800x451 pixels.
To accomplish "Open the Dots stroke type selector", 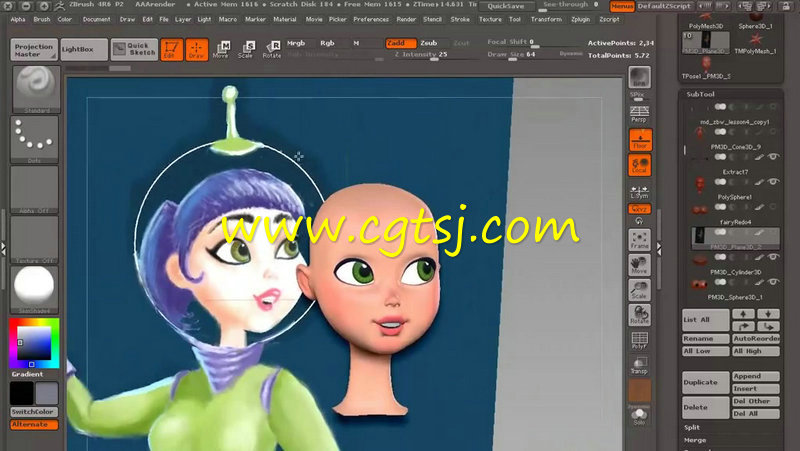I will pyautogui.click(x=34, y=139).
